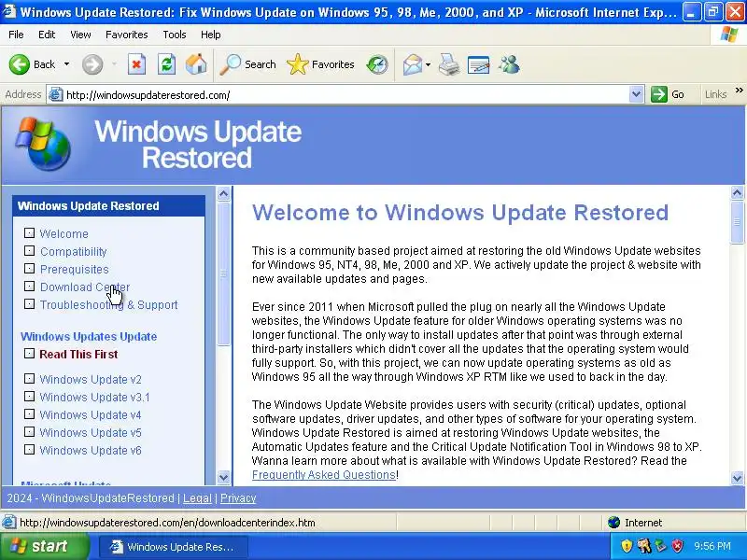The width and height of the screenshot is (747, 560).
Task: Open the Prerequisites sidebar link
Action: pos(75,269)
